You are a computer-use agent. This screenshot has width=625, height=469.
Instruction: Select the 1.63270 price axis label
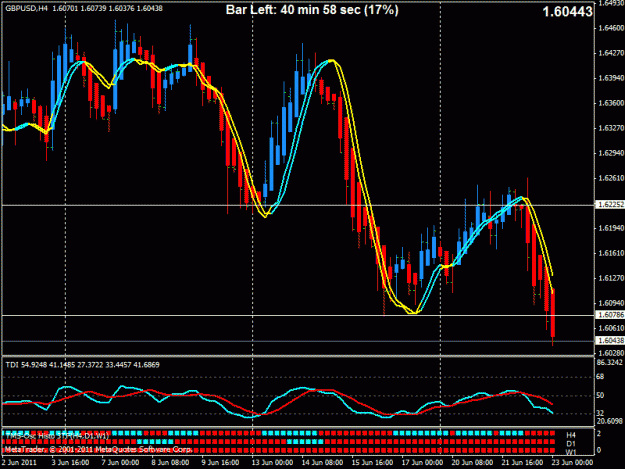(x=611, y=128)
